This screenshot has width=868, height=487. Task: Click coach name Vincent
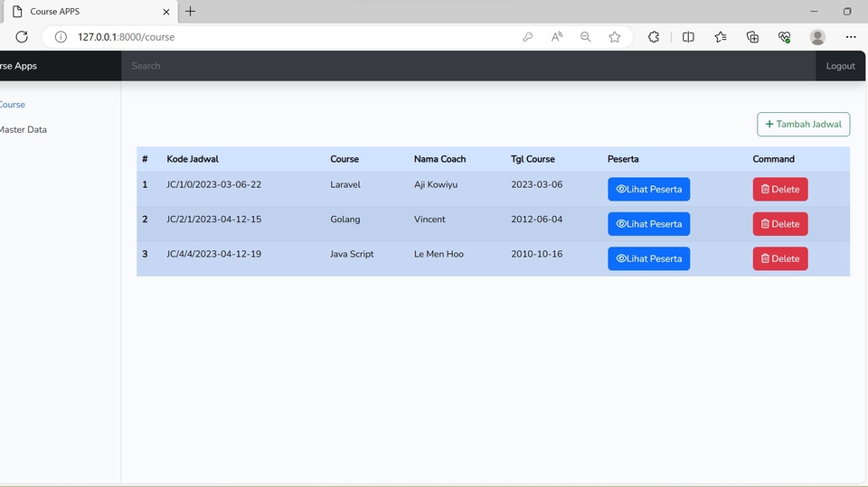429,220
